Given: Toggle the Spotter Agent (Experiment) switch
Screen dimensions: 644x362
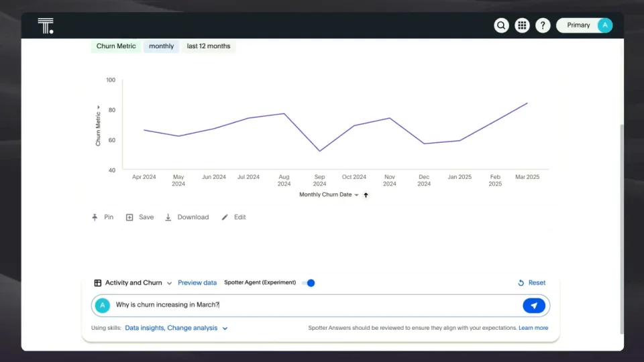Looking at the screenshot, I should coord(309,283).
